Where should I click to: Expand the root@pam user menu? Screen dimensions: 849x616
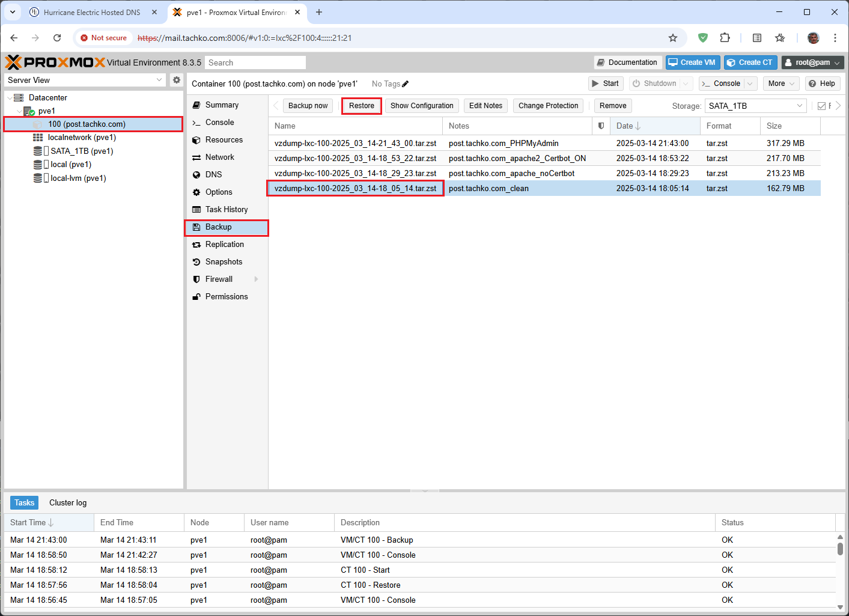coord(812,63)
